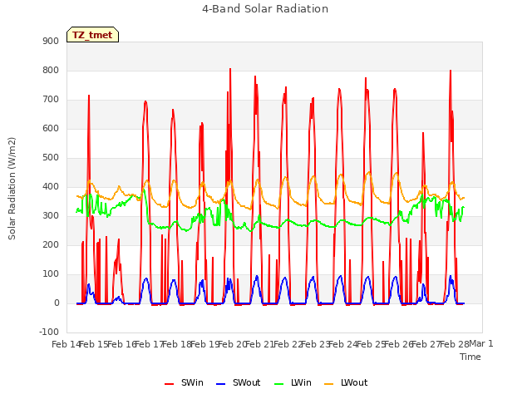Viewport: 532px width, 399px height.
Task: Click the 900 y-axis tick label
Action: [51, 41]
